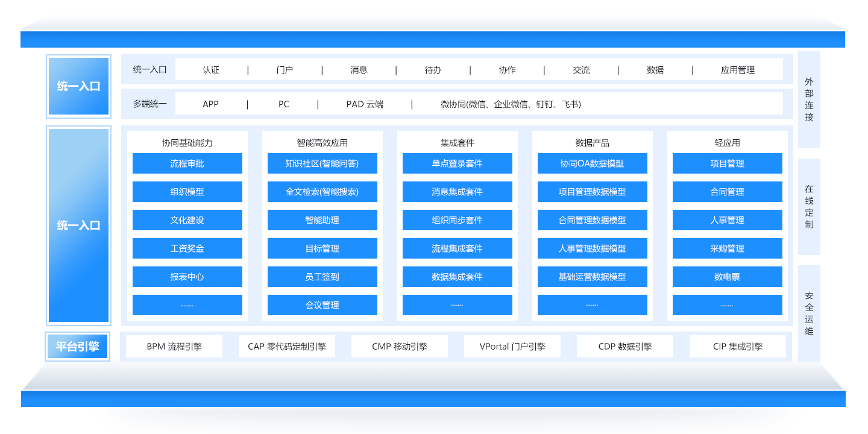Image resolution: width=868 pixels, height=434 pixels.
Task: Click the 智能助理 feature block
Action: (x=322, y=220)
